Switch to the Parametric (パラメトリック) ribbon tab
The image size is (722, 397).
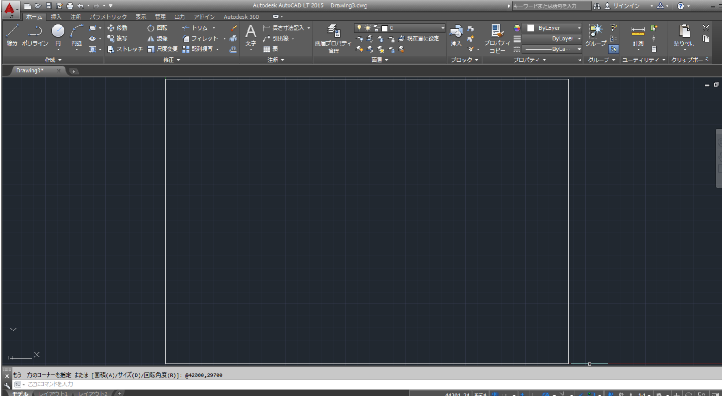108,17
